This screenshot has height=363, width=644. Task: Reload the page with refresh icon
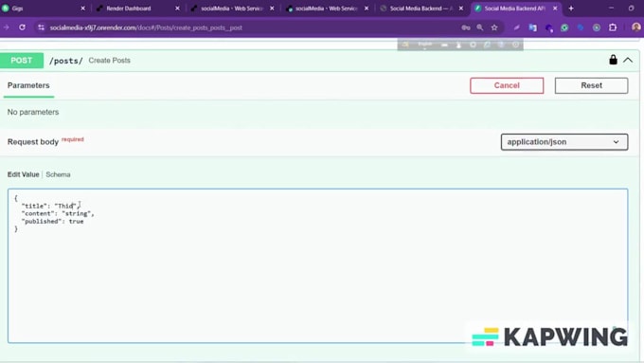click(x=22, y=27)
